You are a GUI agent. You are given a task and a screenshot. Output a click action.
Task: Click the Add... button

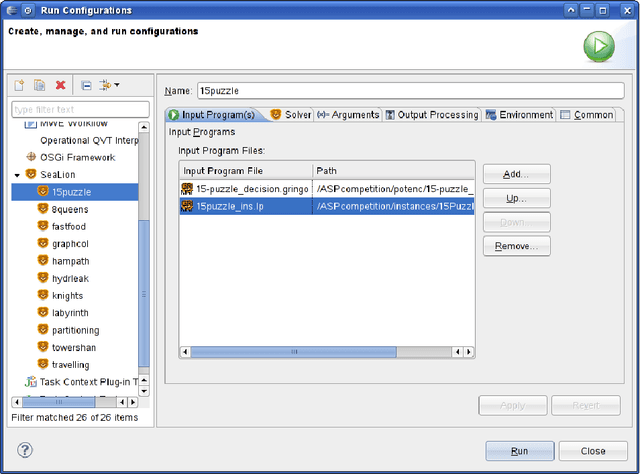[517, 174]
